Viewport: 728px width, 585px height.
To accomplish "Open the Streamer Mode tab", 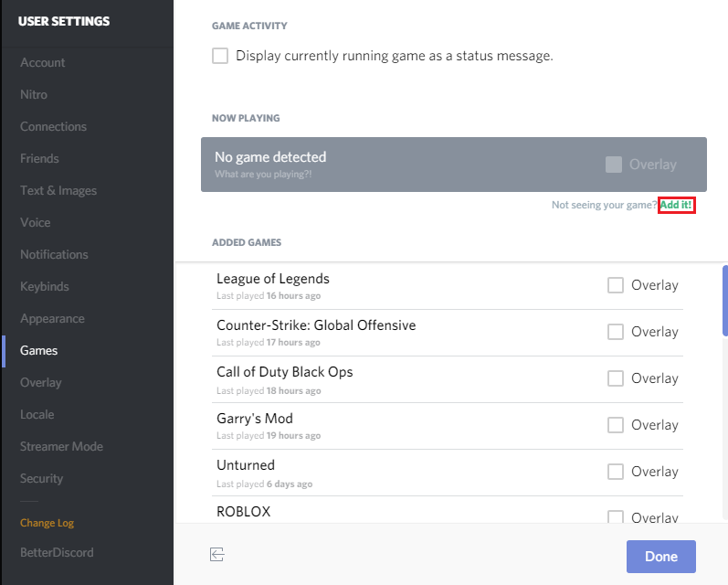I will [61, 446].
